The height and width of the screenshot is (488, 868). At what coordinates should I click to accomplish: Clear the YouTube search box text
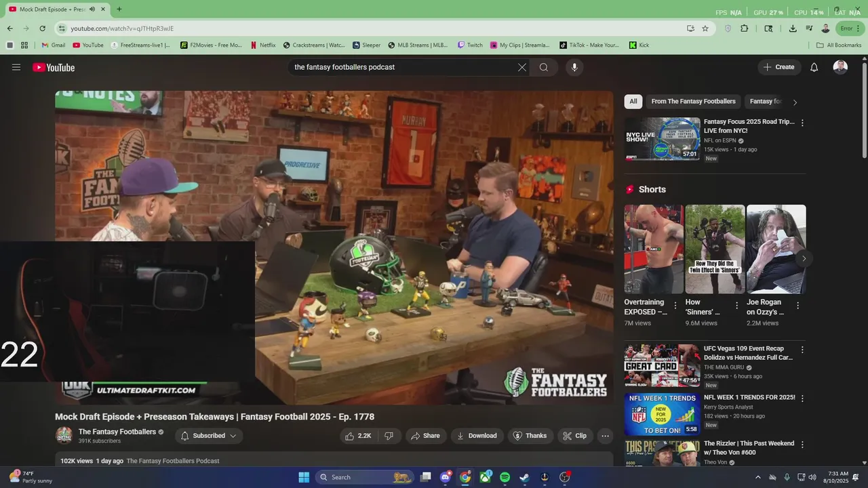pos(522,67)
